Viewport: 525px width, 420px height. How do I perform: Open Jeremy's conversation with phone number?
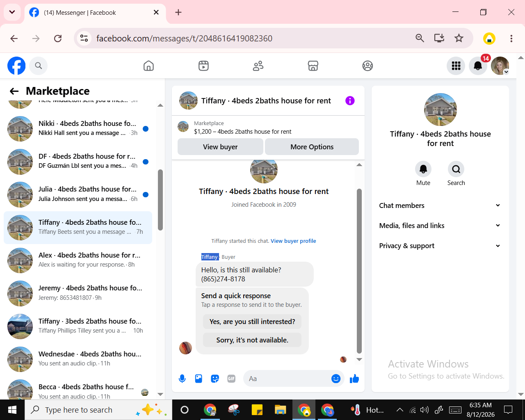coord(78,293)
